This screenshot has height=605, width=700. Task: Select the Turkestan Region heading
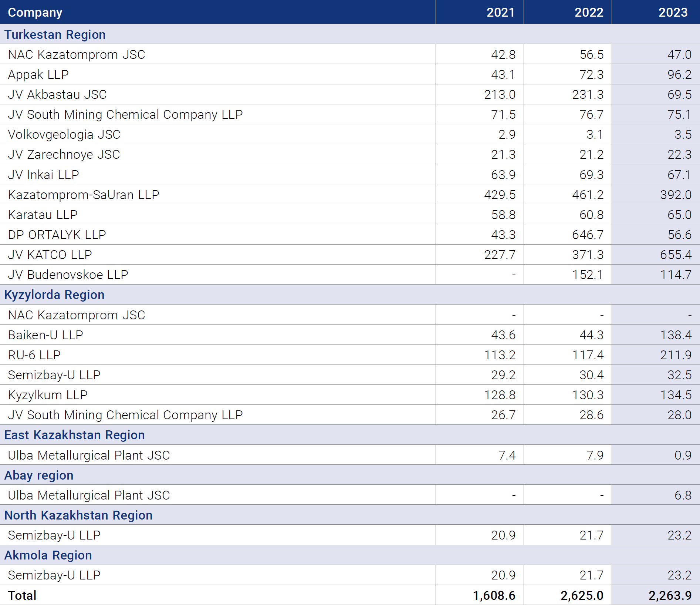pos(55,34)
